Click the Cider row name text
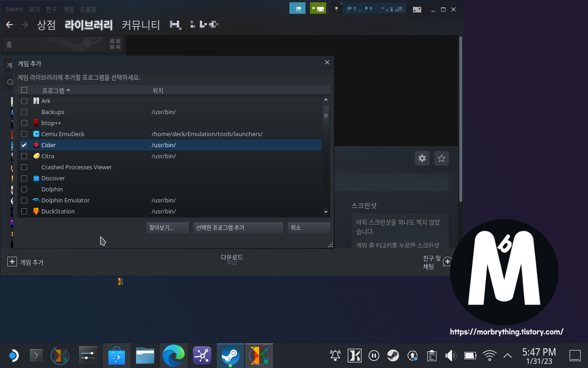 point(48,145)
